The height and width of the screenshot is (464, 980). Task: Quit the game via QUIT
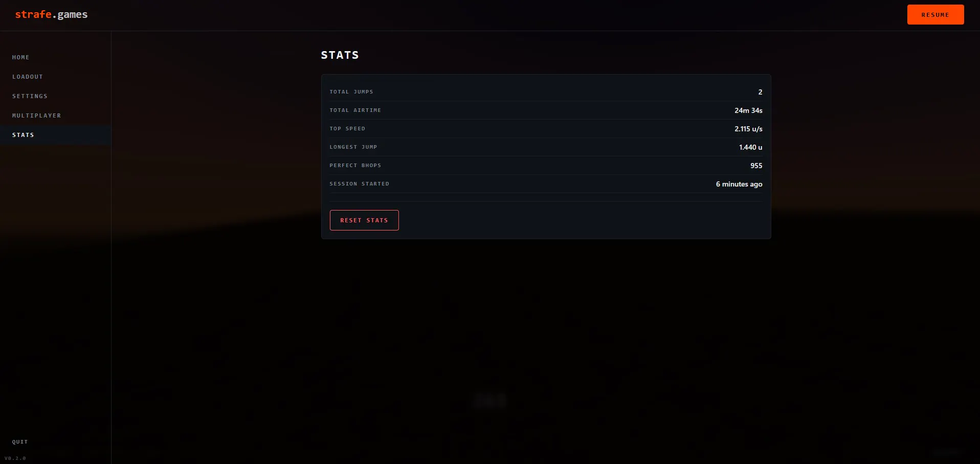pos(20,442)
